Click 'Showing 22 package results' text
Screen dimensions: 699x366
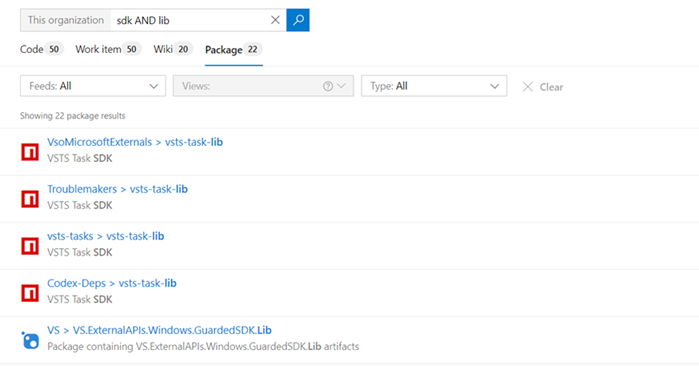(73, 116)
